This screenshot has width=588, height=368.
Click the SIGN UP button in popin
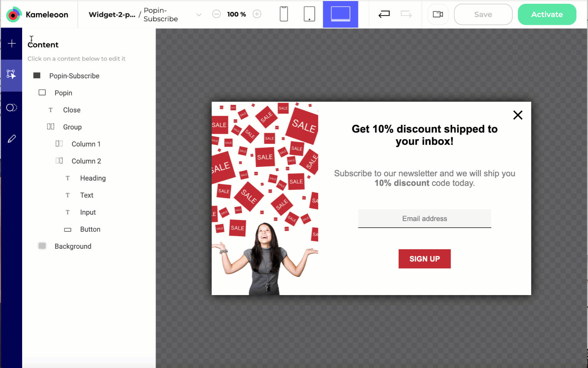click(425, 259)
